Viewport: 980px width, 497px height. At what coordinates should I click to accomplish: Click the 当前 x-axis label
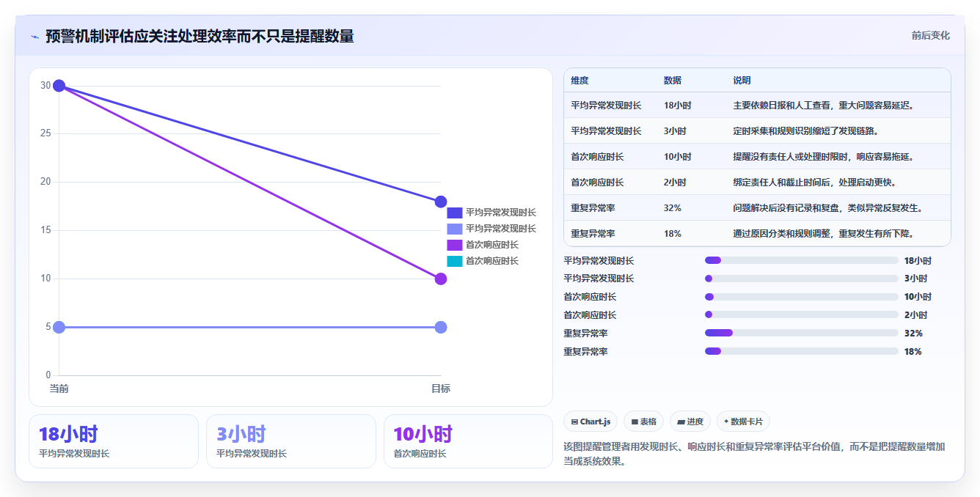[59, 389]
